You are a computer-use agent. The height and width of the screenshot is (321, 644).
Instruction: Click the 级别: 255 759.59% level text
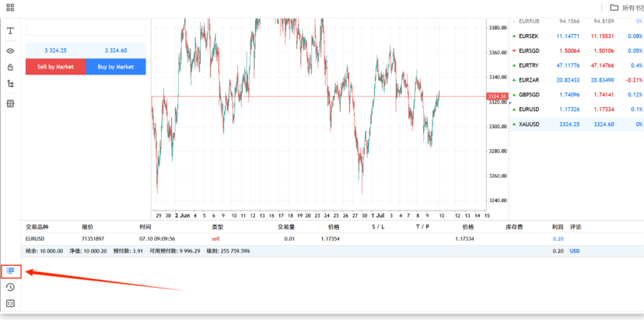tap(228, 251)
